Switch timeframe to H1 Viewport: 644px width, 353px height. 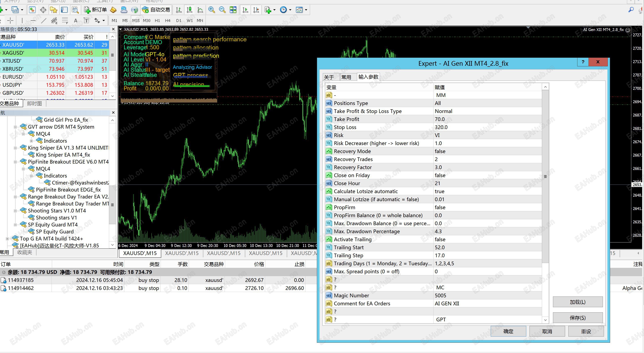pos(157,21)
